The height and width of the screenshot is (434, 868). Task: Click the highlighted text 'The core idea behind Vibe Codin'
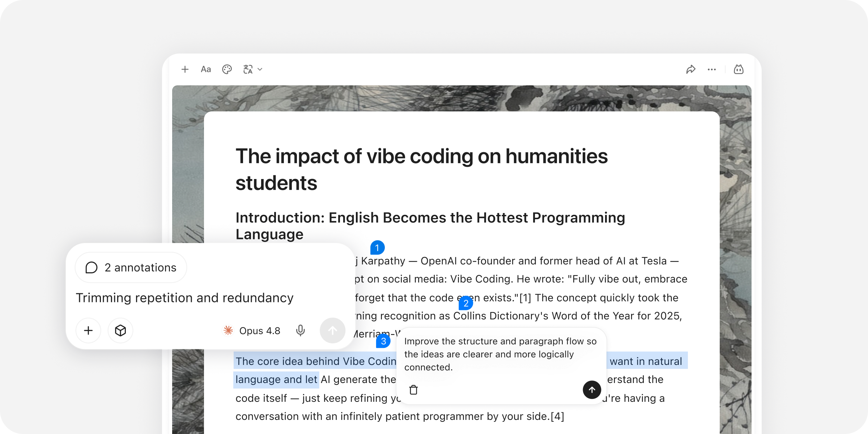[316, 361]
